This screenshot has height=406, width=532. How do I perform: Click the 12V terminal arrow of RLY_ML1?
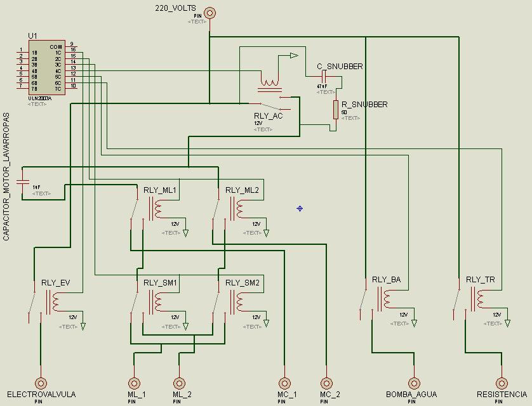click(185, 233)
